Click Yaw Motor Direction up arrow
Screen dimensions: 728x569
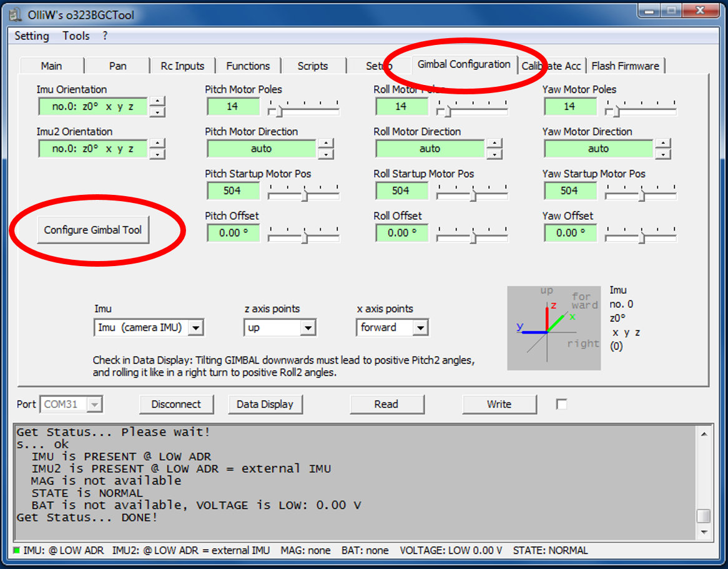(662, 144)
